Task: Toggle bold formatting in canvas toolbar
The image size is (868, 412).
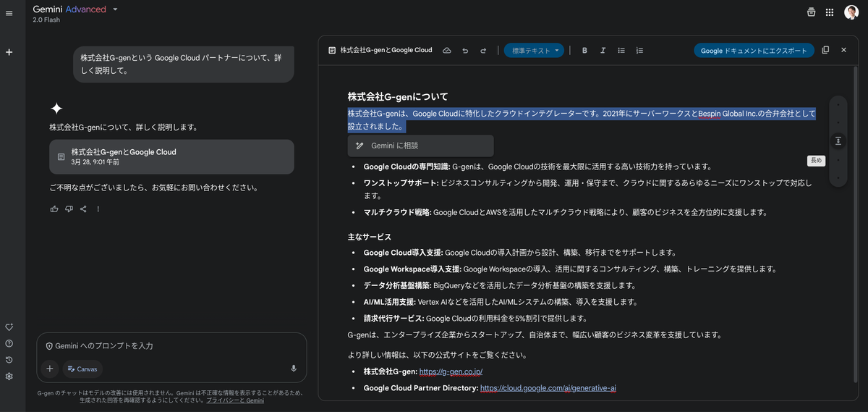Action: point(584,50)
